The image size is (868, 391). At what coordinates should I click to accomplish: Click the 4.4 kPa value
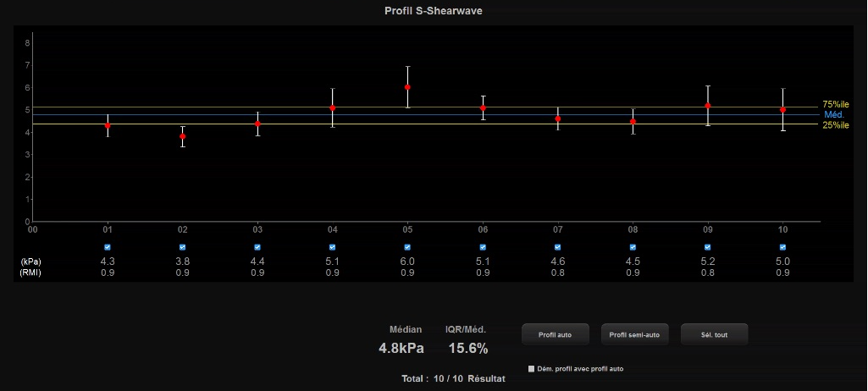pos(257,262)
